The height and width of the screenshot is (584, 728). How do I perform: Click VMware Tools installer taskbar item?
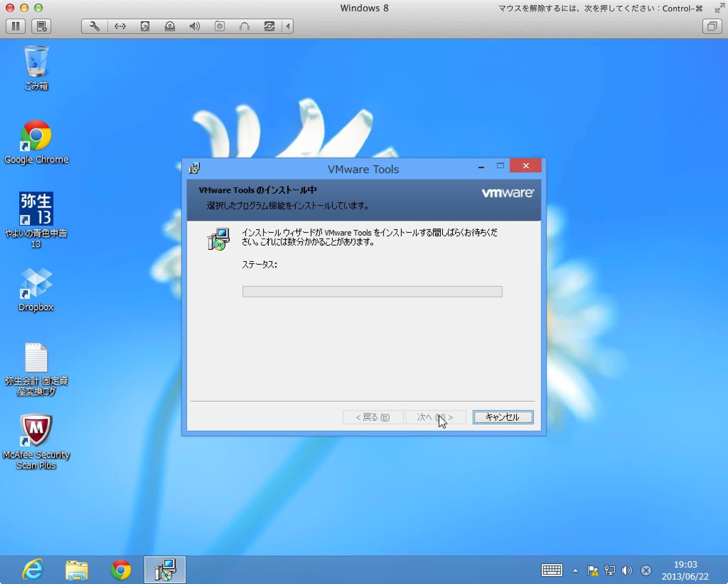(x=165, y=570)
